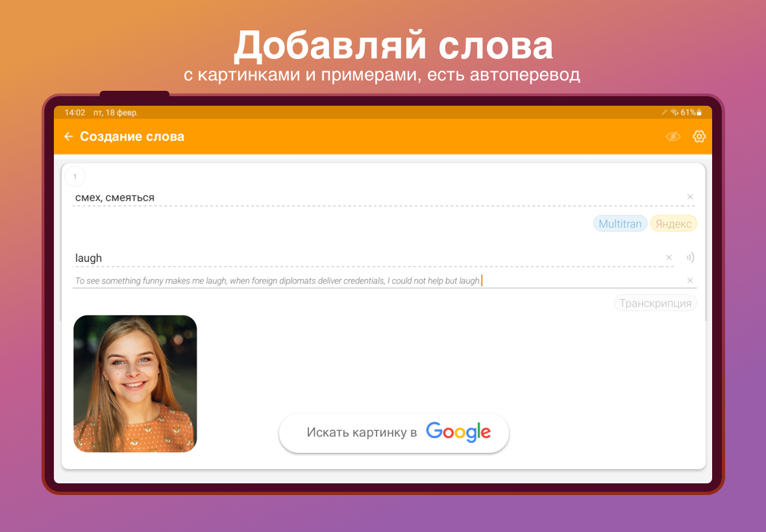Go back with the arrow icon
766x532 pixels.
pyautogui.click(x=68, y=137)
